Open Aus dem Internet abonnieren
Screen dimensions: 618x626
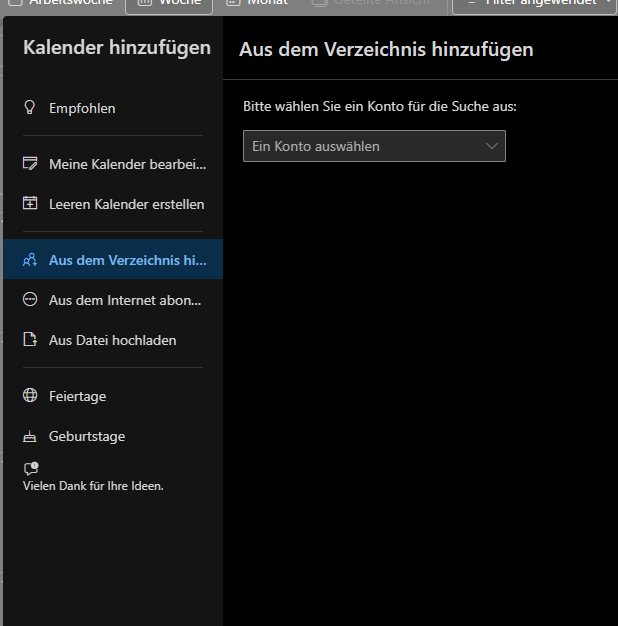coord(113,300)
